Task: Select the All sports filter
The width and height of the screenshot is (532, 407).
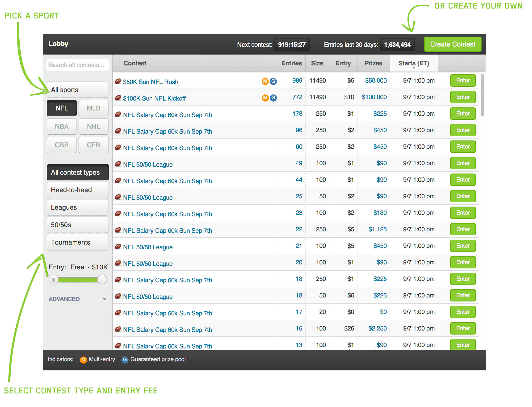Action: tap(77, 90)
